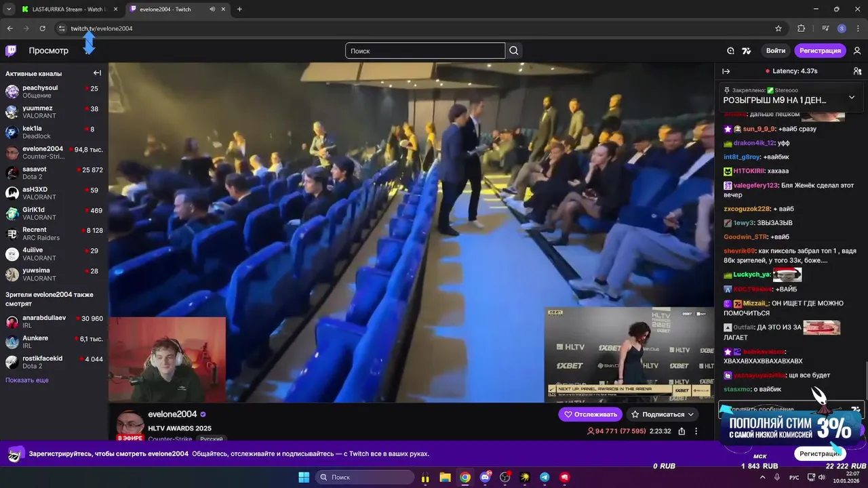Screen dimensions: 868x488
Task: Click username stasxmo in chat
Action: click(x=737, y=389)
